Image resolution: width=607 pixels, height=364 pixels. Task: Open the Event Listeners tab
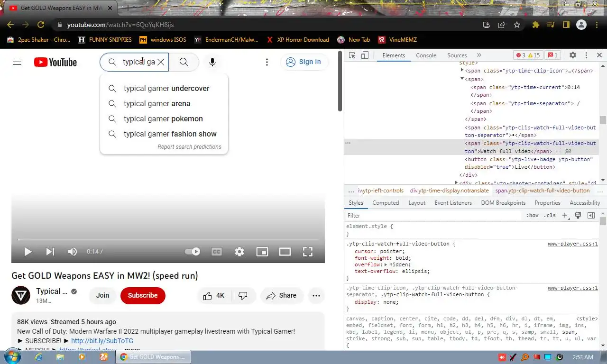(453, 203)
